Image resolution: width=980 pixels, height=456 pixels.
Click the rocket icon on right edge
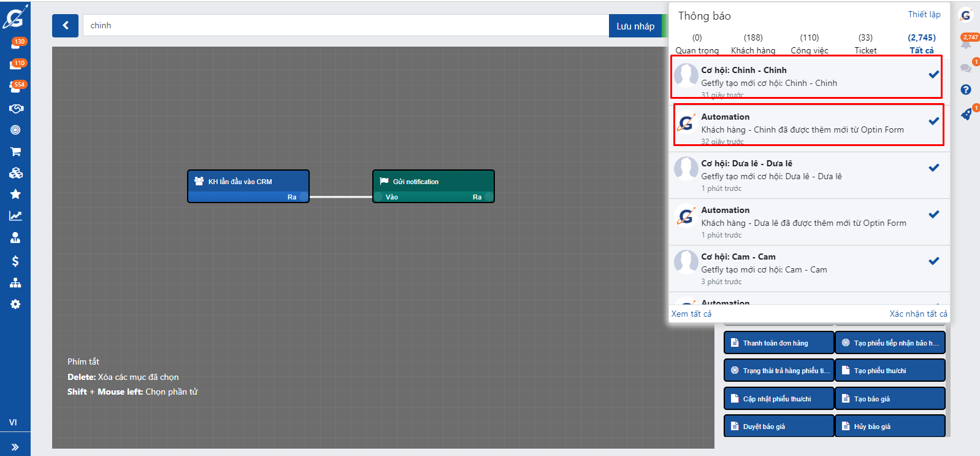pos(966,114)
